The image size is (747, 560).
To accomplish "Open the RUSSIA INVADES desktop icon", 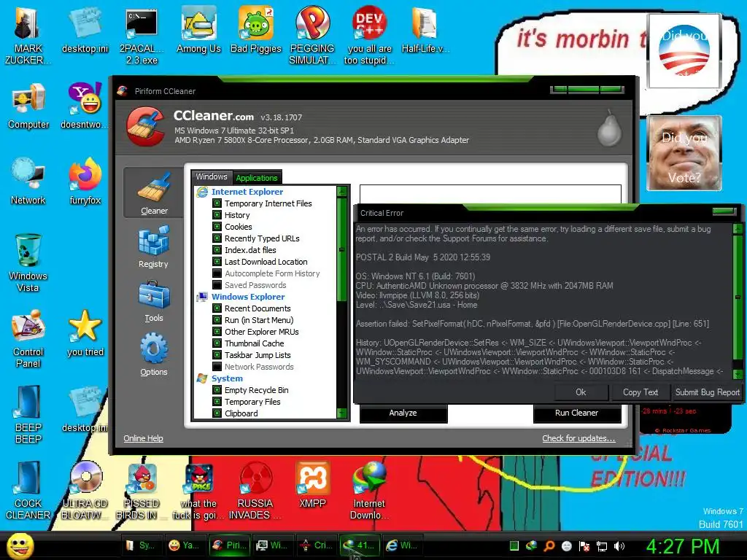I will pos(255,490).
